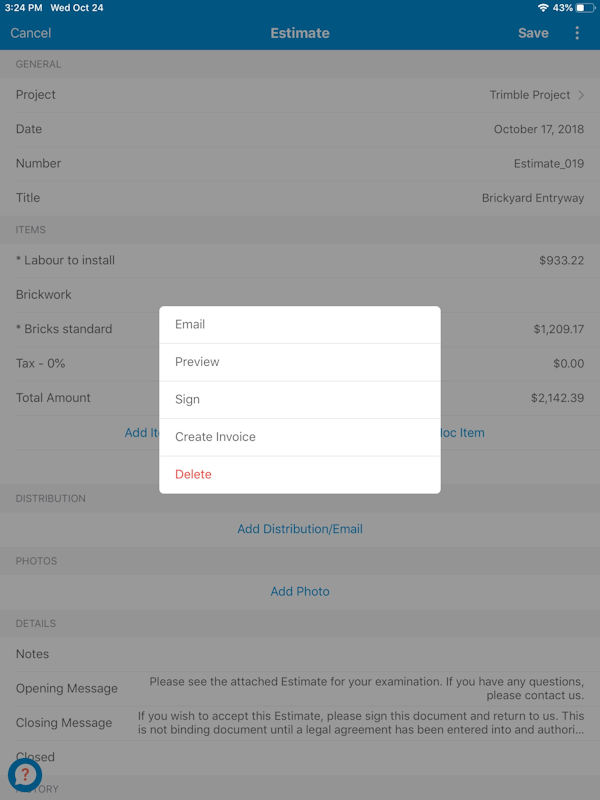Change the date October 17, 2018
This screenshot has height=800, width=600.
coord(300,129)
